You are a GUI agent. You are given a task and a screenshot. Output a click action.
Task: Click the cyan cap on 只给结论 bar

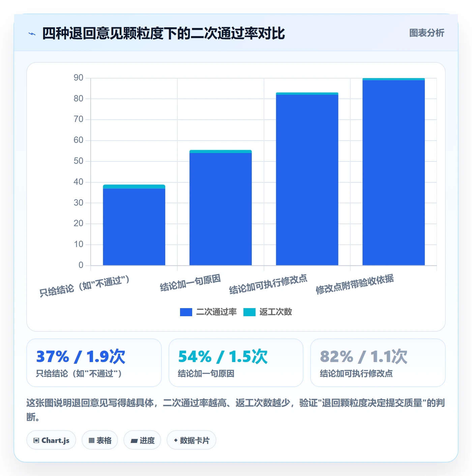click(x=134, y=187)
